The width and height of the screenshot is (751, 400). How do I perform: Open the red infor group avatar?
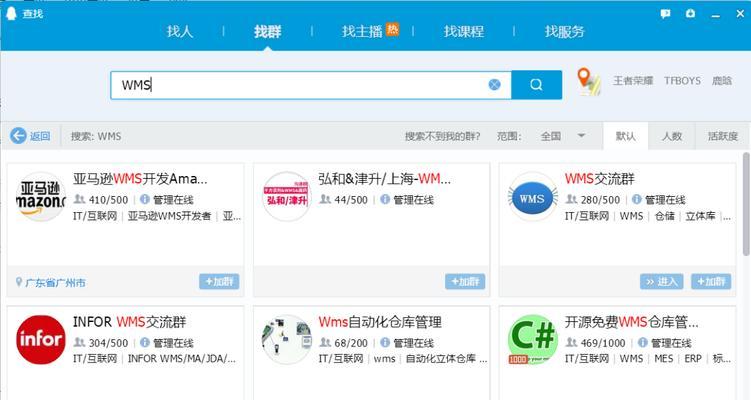point(41,340)
